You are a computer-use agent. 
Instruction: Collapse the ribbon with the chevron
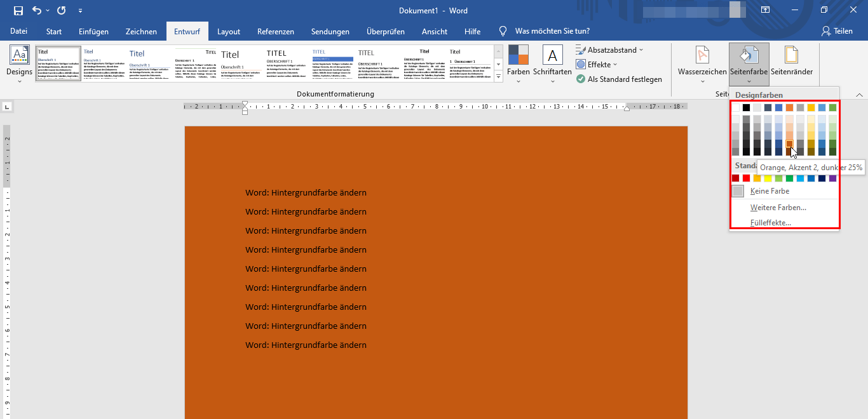tap(860, 95)
